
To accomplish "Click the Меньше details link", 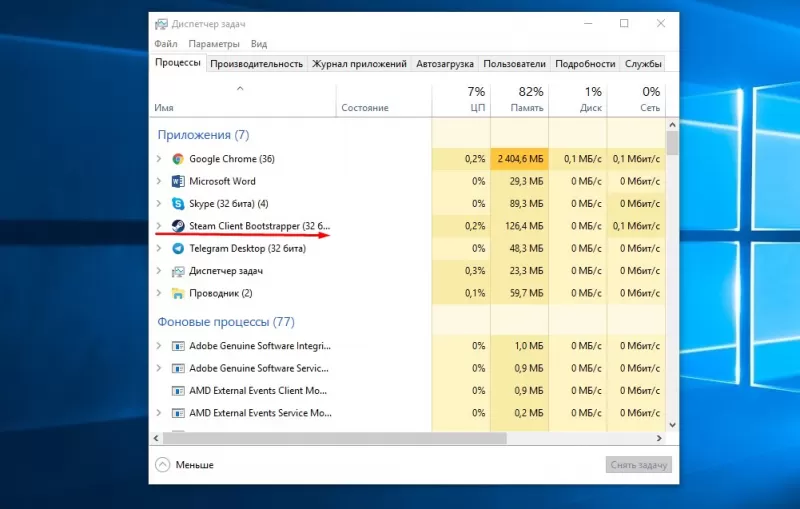I will pos(194,465).
